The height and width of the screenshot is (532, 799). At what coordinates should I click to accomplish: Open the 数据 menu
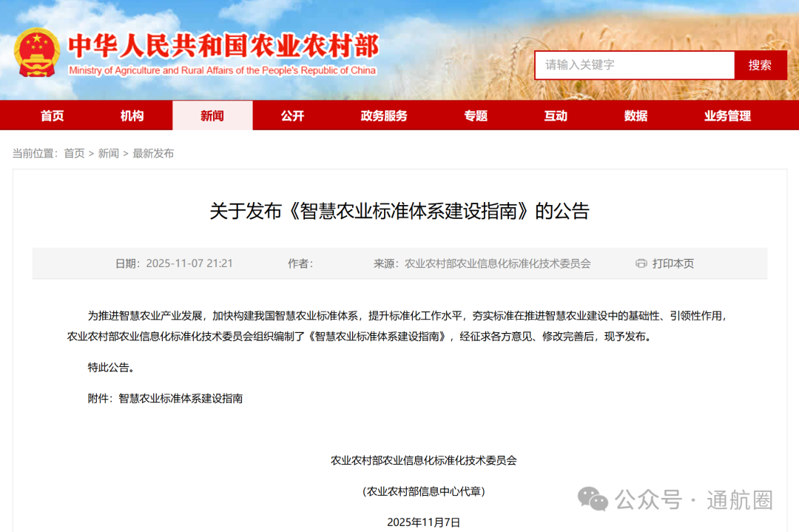point(635,115)
